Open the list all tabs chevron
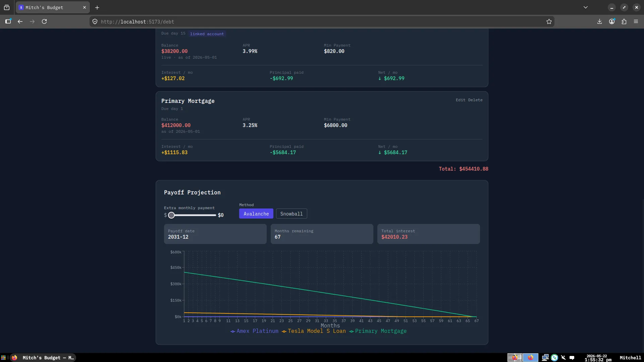 coord(586,7)
